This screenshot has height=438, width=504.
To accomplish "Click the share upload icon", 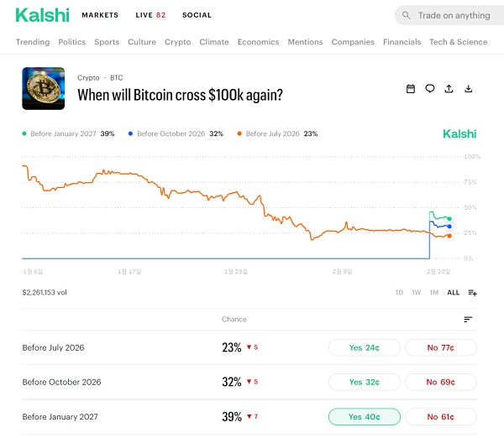I will [x=449, y=89].
